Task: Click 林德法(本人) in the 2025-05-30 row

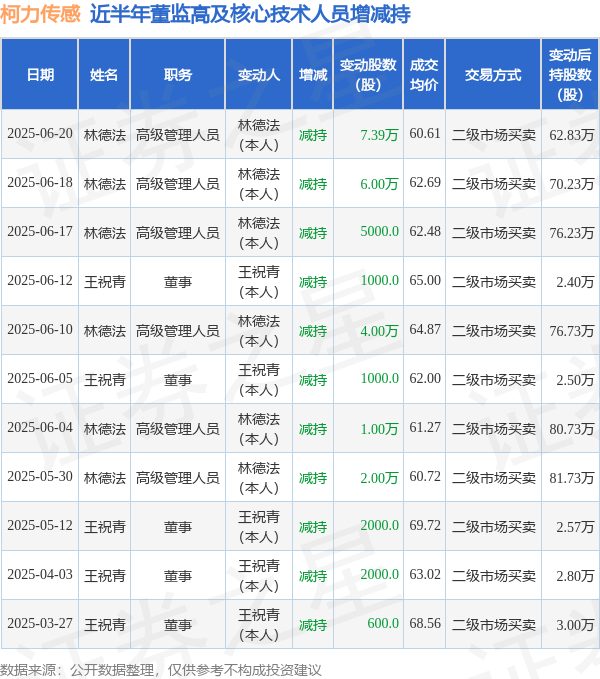Action: (259, 477)
